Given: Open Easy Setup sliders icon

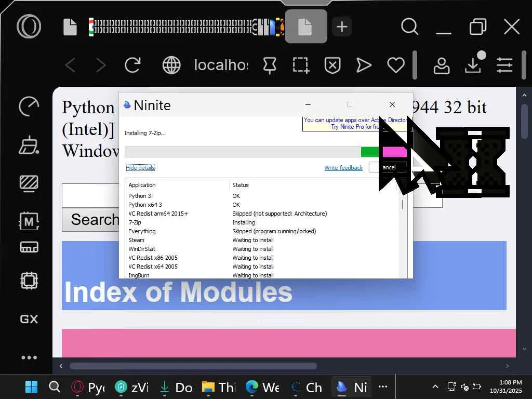Looking at the screenshot, I should tap(504, 65).
